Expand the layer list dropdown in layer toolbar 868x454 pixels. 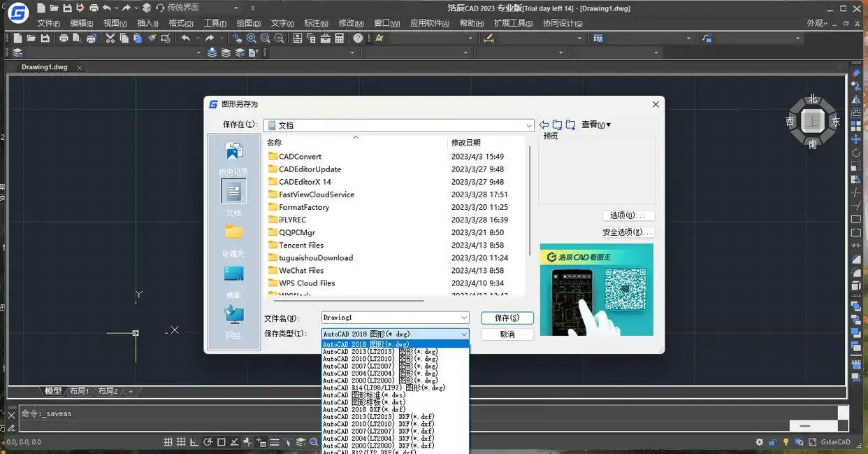pos(198,52)
